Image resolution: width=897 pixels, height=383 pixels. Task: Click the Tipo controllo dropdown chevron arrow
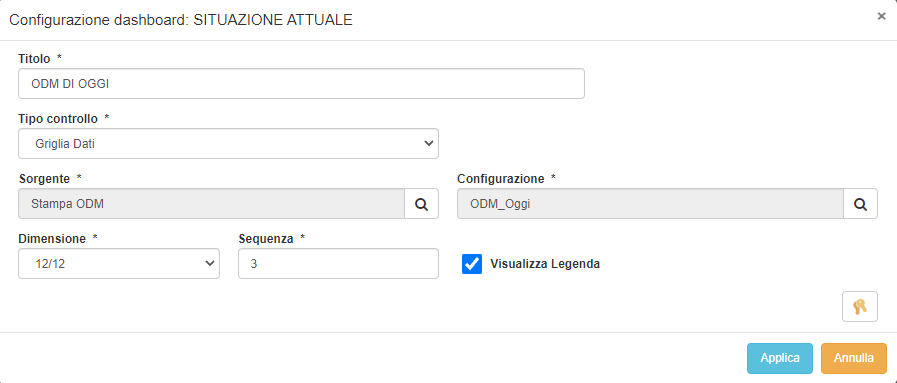(428, 143)
